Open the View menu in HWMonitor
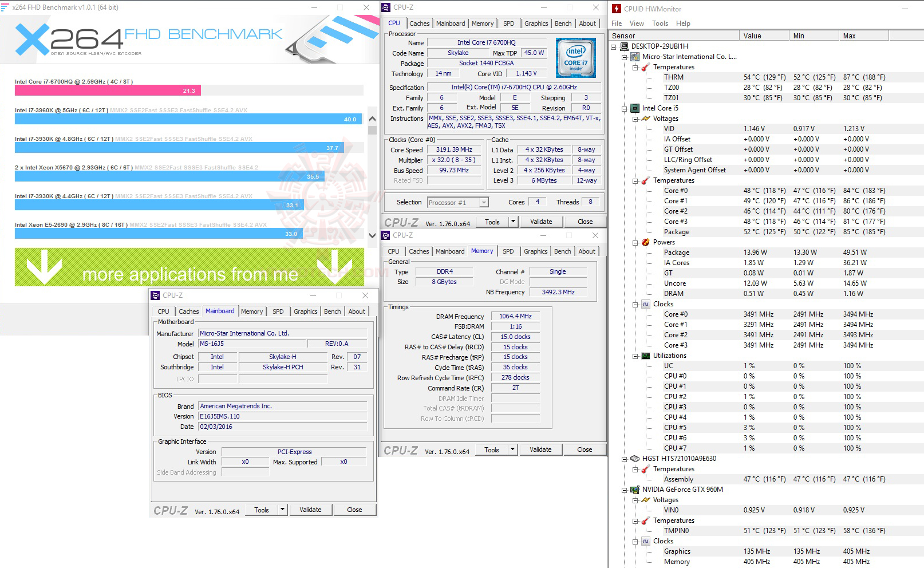This screenshot has width=924, height=568. coord(637,23)
